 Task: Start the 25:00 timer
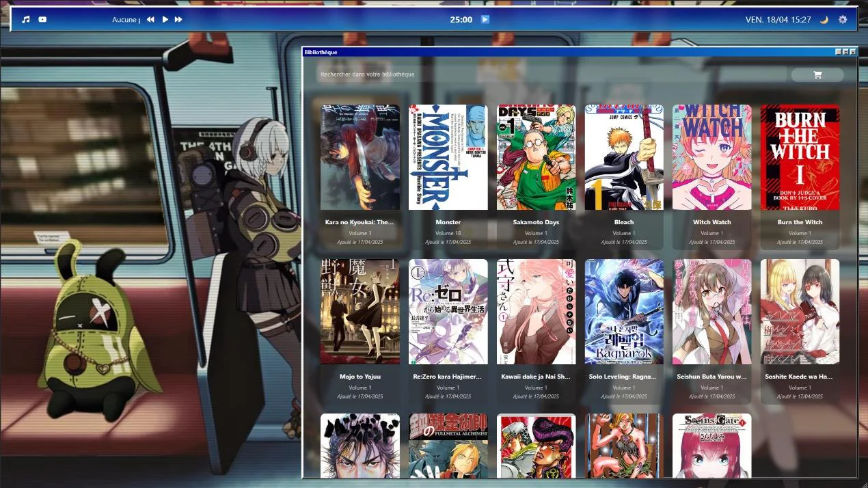tap(485, 20)
